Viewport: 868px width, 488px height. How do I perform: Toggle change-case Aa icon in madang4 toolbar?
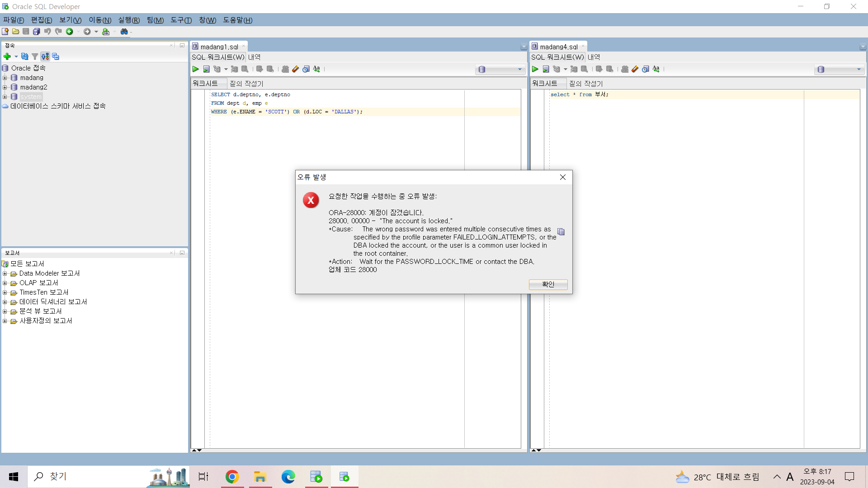pyautogui.click(x=656, y=69)
